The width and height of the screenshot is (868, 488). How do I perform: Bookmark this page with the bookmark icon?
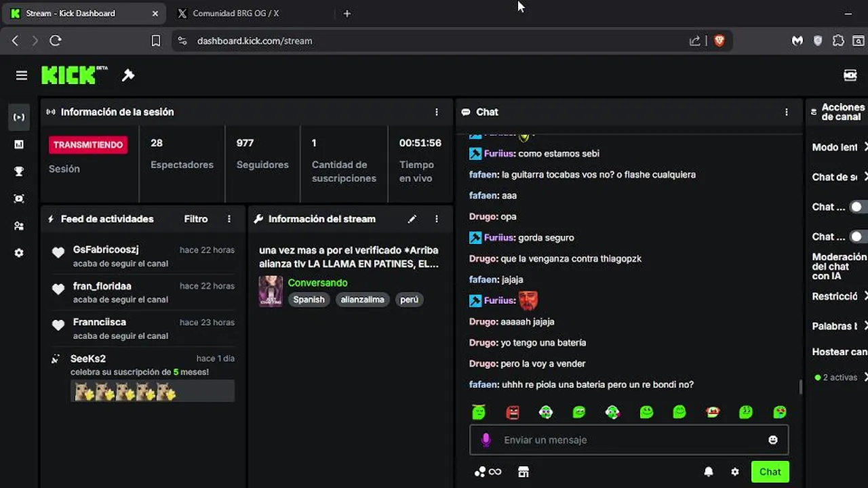coord(155,41)
